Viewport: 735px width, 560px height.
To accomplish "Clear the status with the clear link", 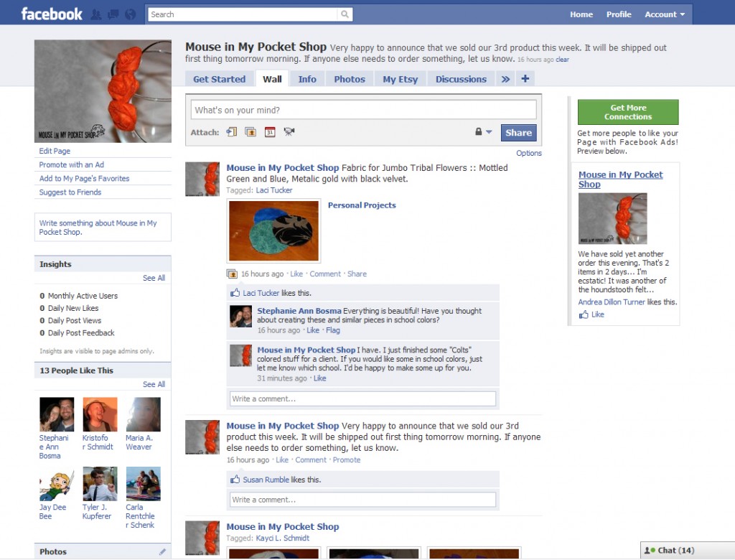I will (x=563, y=60).
